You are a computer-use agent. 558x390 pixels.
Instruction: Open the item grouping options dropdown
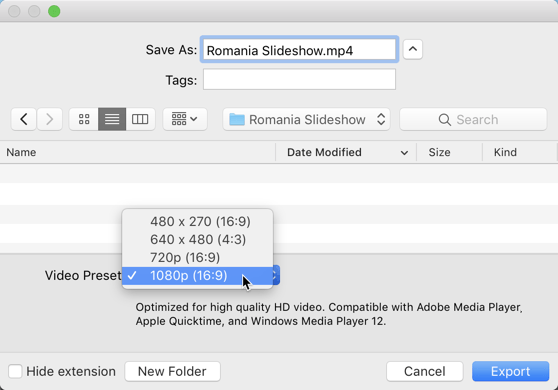pos(185,119)
